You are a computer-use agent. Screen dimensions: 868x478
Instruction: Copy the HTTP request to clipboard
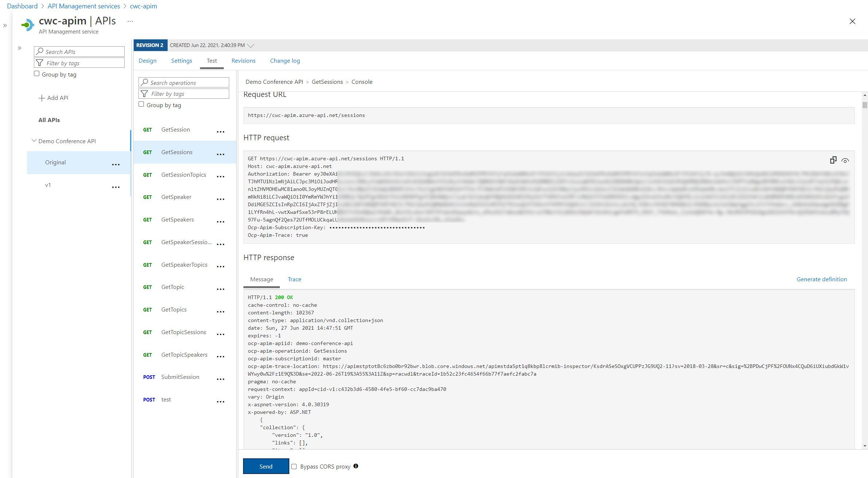click(x=833, y=160)
